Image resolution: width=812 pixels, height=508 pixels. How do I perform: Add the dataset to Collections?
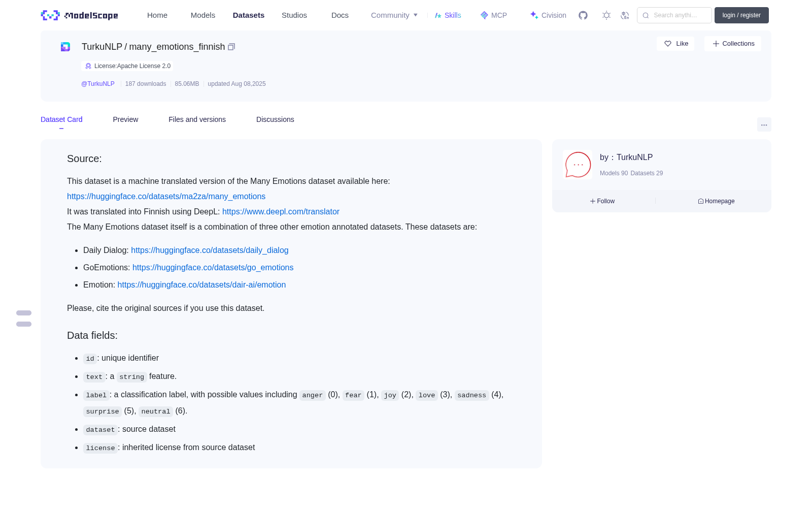point(733,44)
